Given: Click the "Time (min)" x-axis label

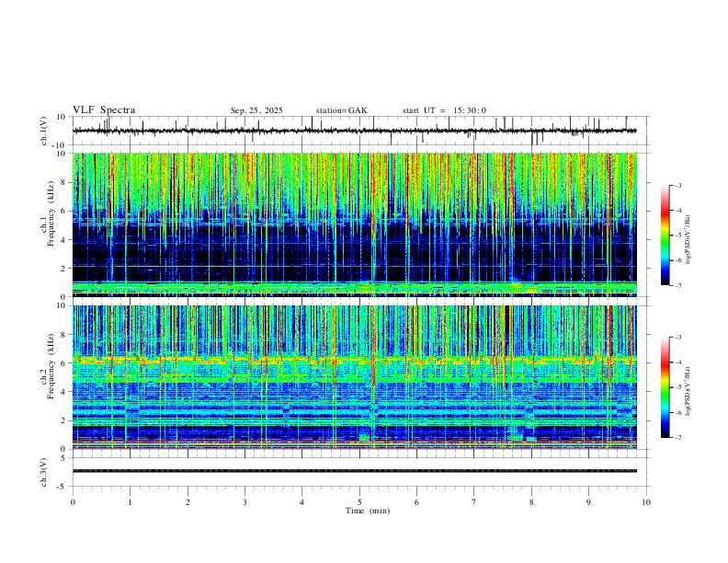Looking at the screenshot, I should coord(368,511).
